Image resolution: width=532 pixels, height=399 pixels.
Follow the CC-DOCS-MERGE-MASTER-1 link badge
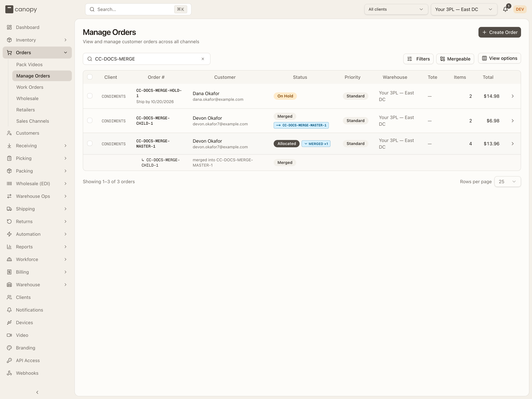pyautogui.click(x=301, y=125)
